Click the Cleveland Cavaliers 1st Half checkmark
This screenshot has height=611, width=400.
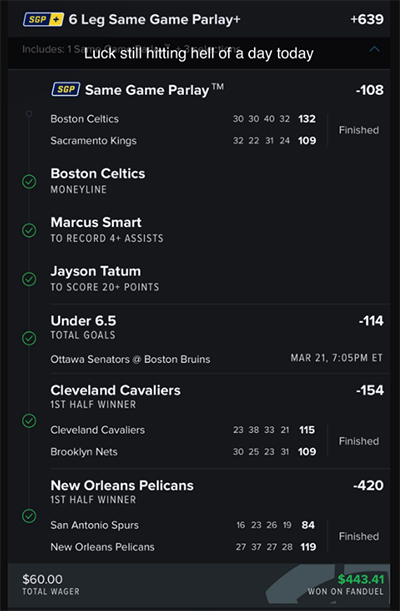pos(29,420)
